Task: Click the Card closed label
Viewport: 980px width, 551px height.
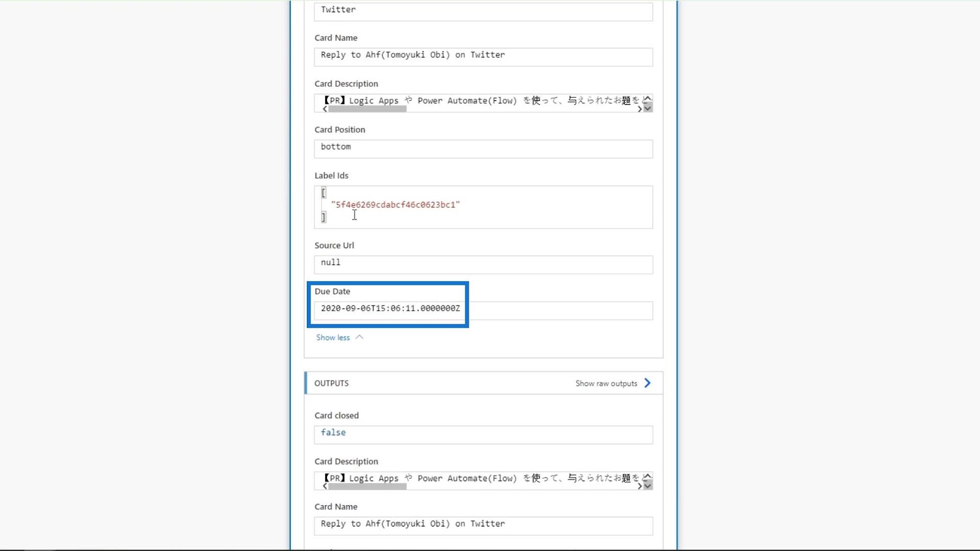Action: pos(337,416)
